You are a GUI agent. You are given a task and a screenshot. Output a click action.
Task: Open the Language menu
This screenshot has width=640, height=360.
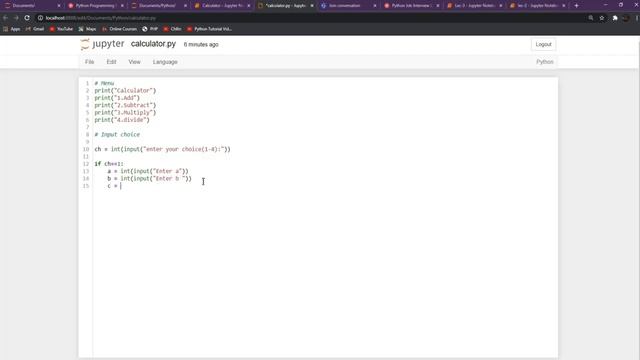point(165,62)
